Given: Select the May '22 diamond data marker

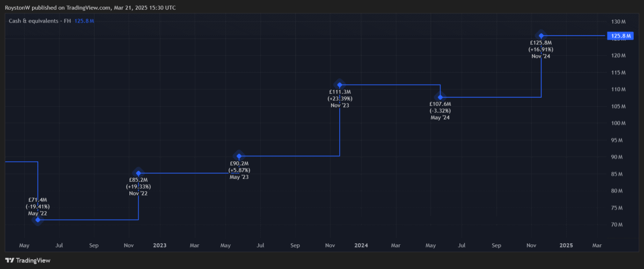Looking at the screenshot, I should coord(38,220).
